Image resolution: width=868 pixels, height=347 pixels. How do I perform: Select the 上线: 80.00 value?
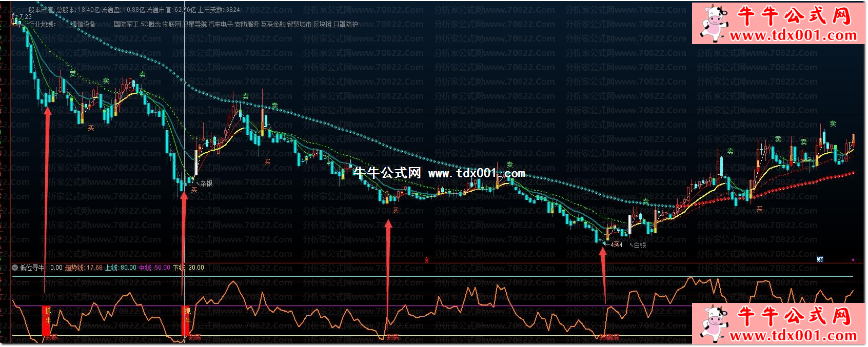[121, 268]
